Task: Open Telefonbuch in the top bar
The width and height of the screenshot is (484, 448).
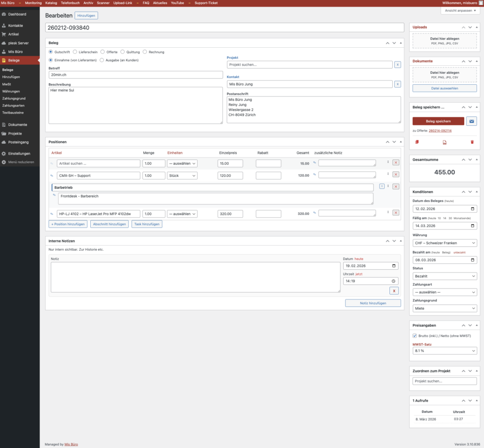Action: coord(70,3)
